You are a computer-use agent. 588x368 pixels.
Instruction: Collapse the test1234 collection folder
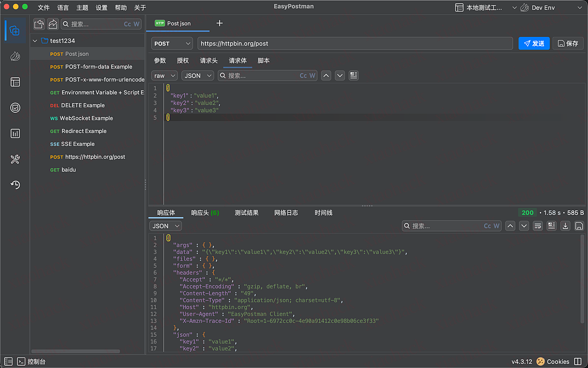click(x=34, y=40)
